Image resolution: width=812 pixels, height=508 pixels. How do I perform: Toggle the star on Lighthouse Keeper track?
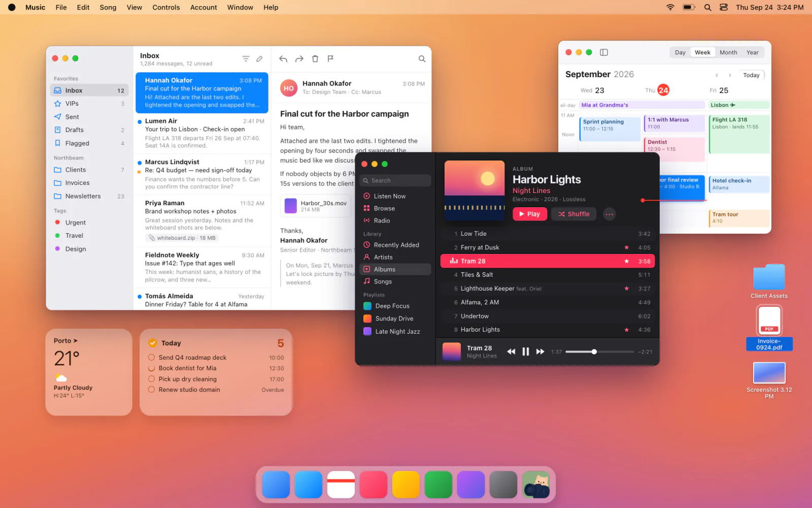point(627,289)
